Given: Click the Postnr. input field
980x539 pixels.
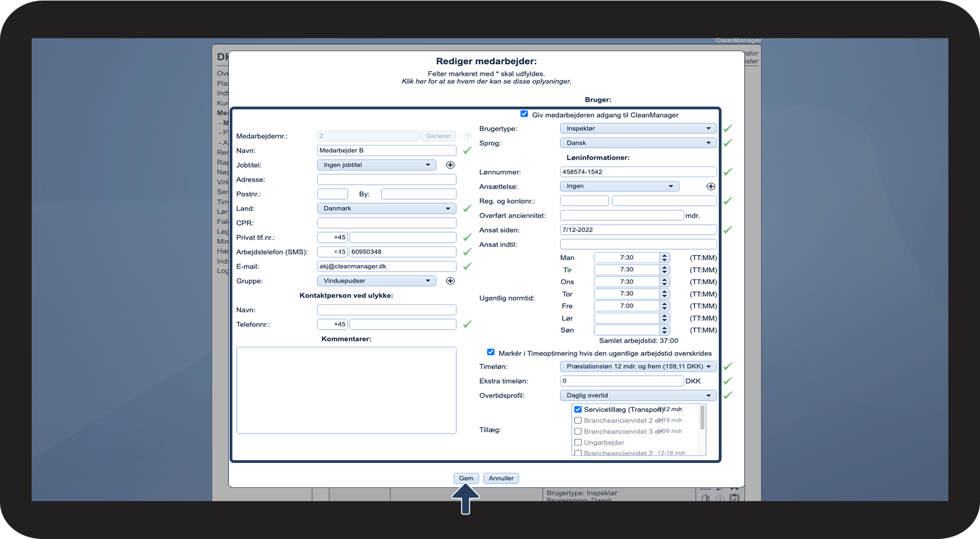Looking at the screenshot, I should tap(332, 194).
